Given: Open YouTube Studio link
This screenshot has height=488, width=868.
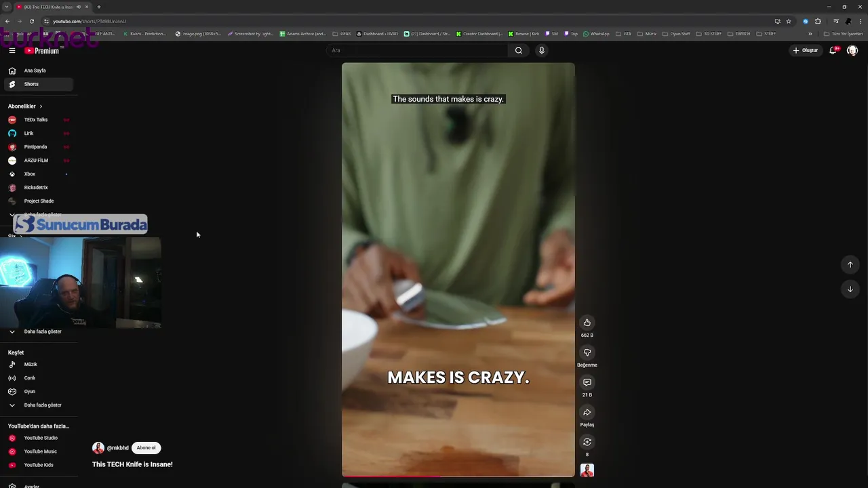Looking at the screenshot, I should (37, 438).
